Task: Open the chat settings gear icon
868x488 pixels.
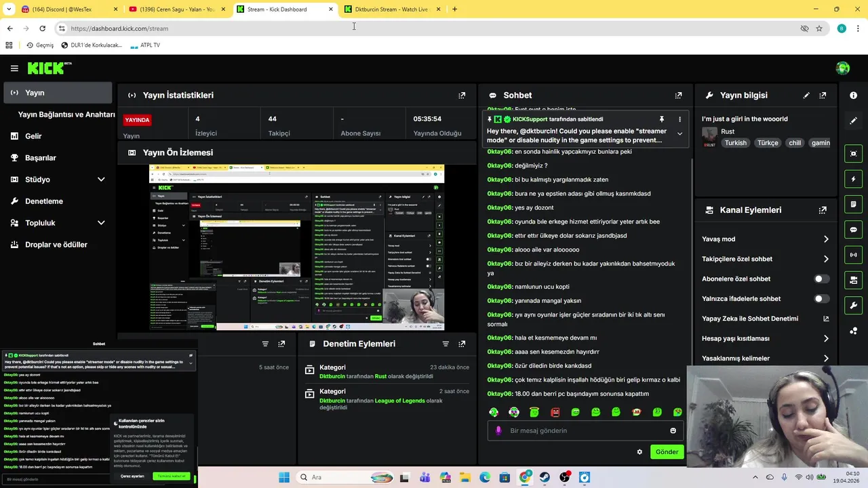Action: tap(639, 452)
